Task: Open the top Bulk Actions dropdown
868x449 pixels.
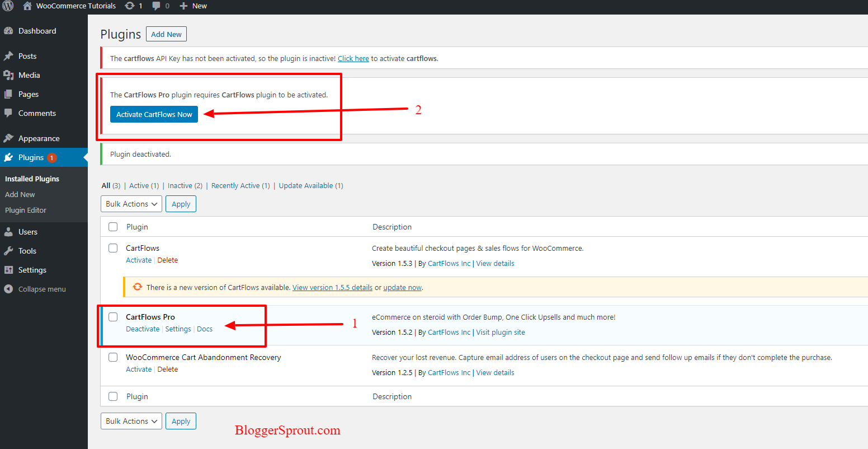Action: tap(131, 204)
